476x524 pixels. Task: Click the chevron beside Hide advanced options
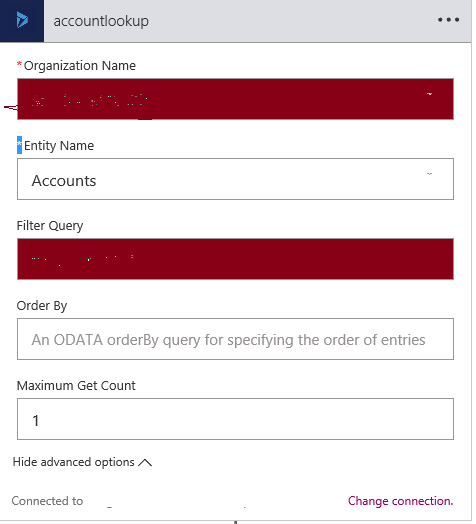point(145,463)
